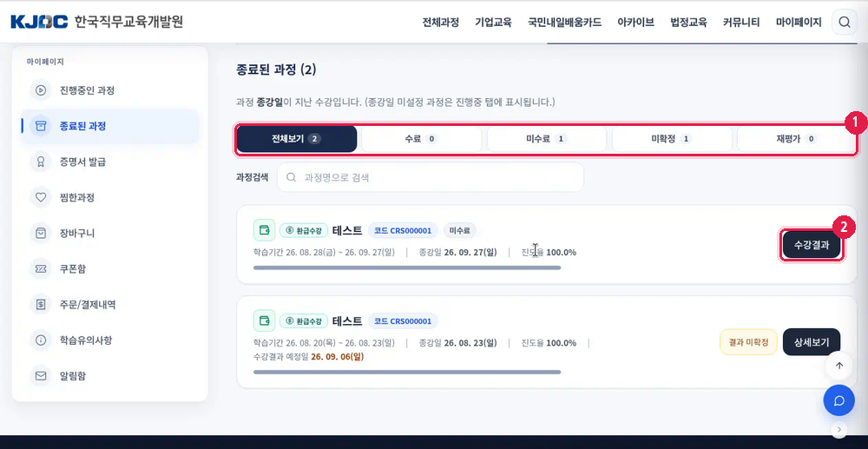The height and width of the screenshot is (449, 868).
Task: Click progress bar on the 미수료 course card
Action: coord(407,267)
